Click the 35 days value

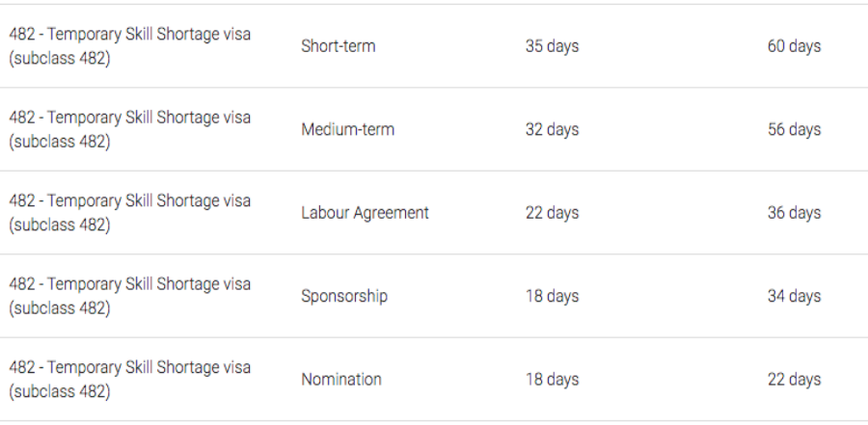[x=552, y=46]
